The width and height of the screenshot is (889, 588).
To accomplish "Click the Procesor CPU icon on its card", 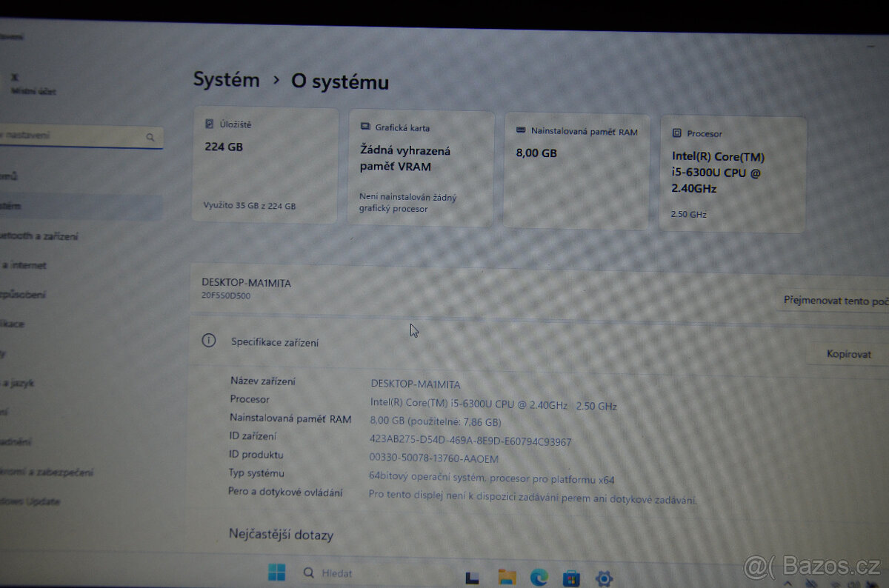I will coord(676,133).
